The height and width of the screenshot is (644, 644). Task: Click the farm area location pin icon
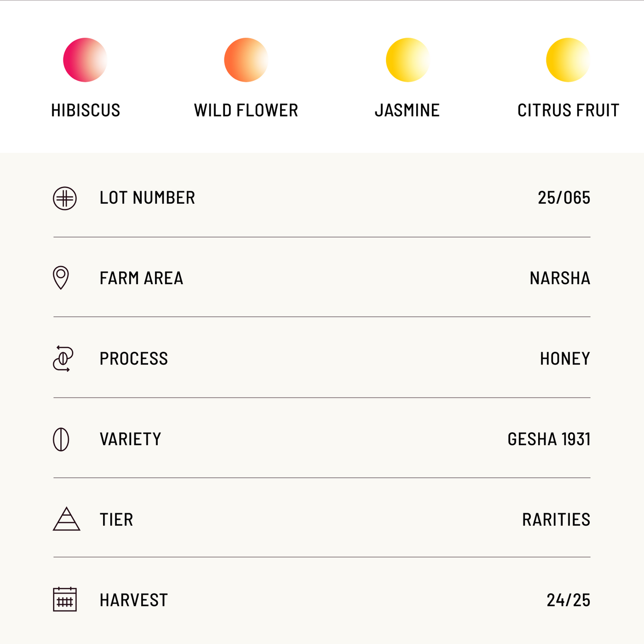pos(61,277)
